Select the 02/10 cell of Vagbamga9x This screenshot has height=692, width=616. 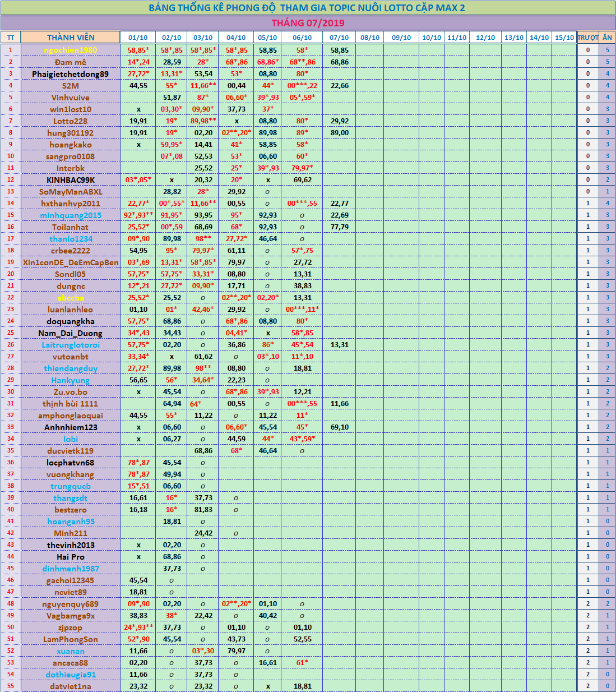(x=172, y=615)
